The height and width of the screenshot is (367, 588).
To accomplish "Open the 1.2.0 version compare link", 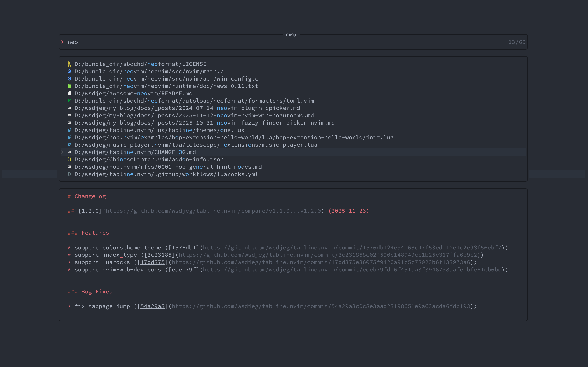I will point(90,211).
